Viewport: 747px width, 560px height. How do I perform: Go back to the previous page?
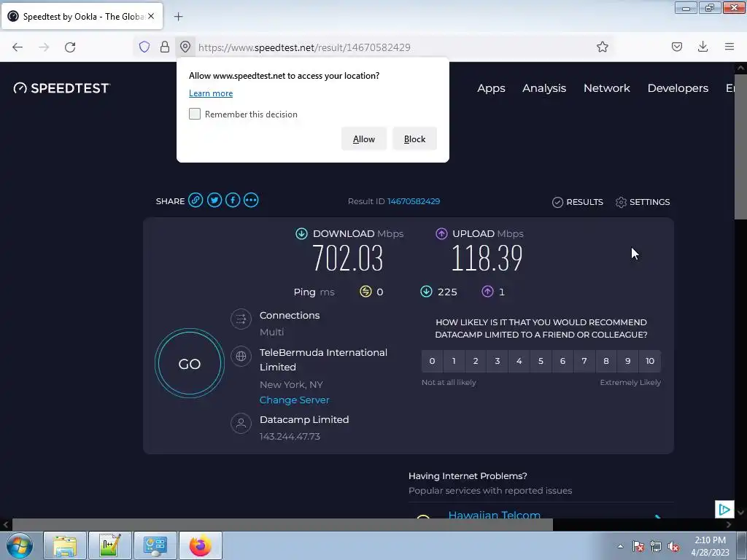click(18, 47)
